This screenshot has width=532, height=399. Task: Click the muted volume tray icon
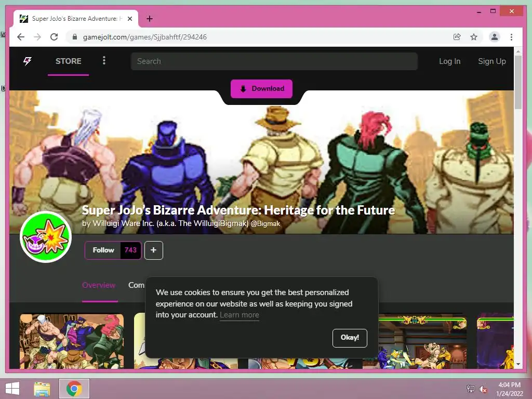click(483, 389)
